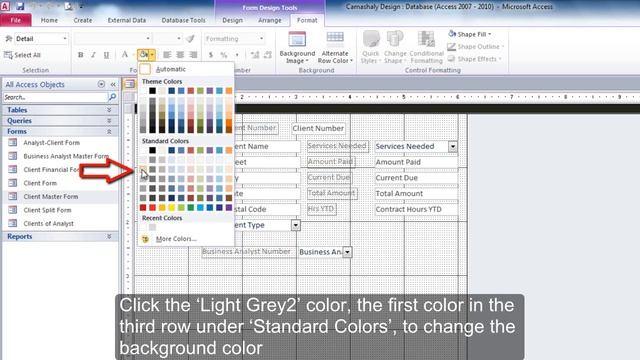Open the Services Needed combo box arrow

coord(453,147)
